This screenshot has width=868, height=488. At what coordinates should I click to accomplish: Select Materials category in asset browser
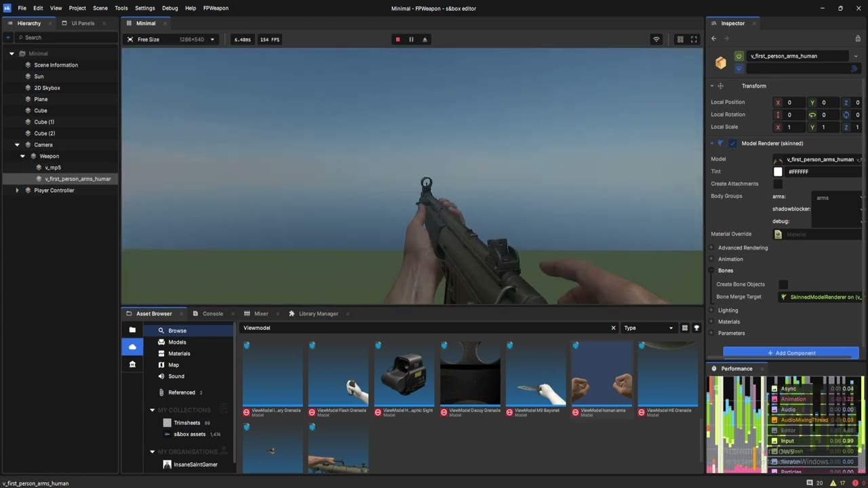179,354
